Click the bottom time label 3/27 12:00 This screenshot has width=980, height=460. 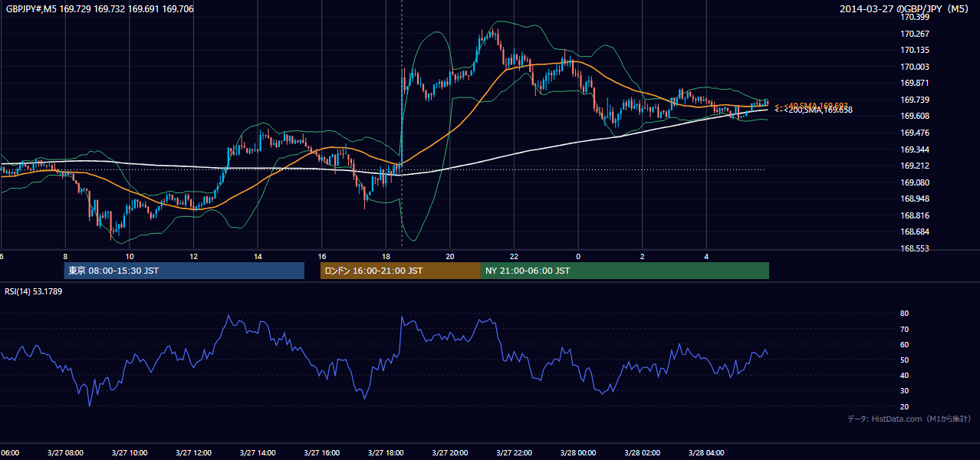click(193, 453)
